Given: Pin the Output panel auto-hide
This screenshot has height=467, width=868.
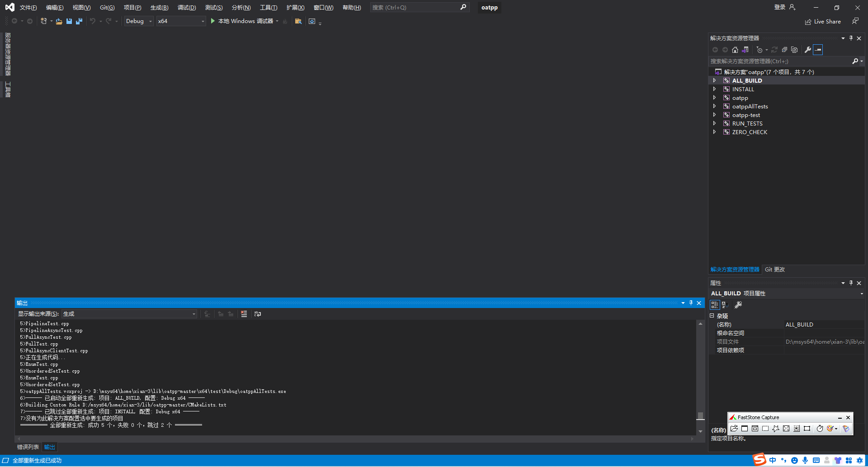Looking at the screenshot, I should (691, 303).
